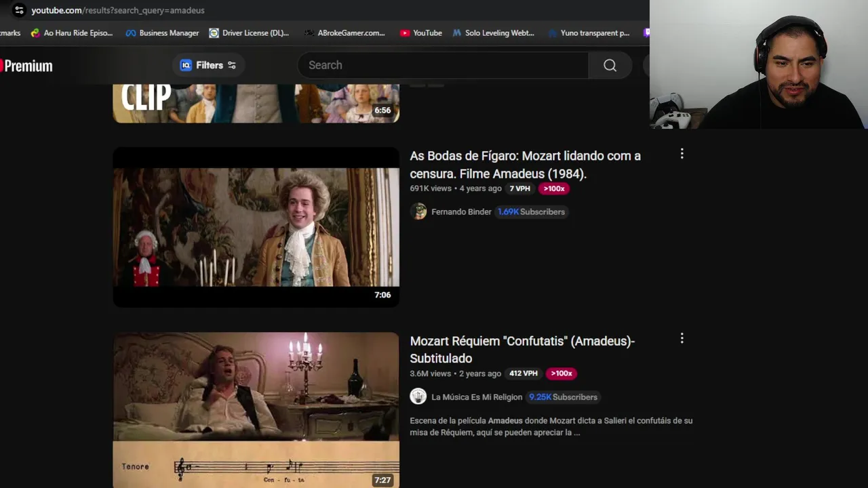Click the 7:27 duration label
This screenshot has height=488, width=868.
click(x=382, y=480)
